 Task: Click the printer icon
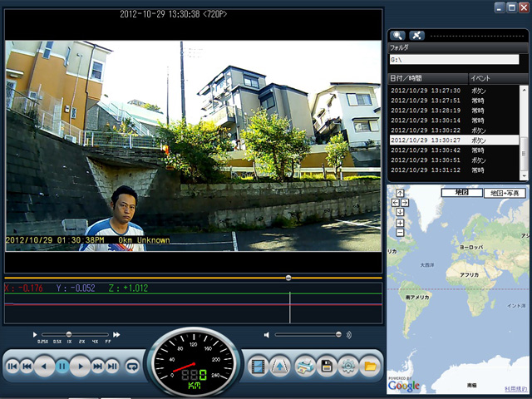click(305, 366)
